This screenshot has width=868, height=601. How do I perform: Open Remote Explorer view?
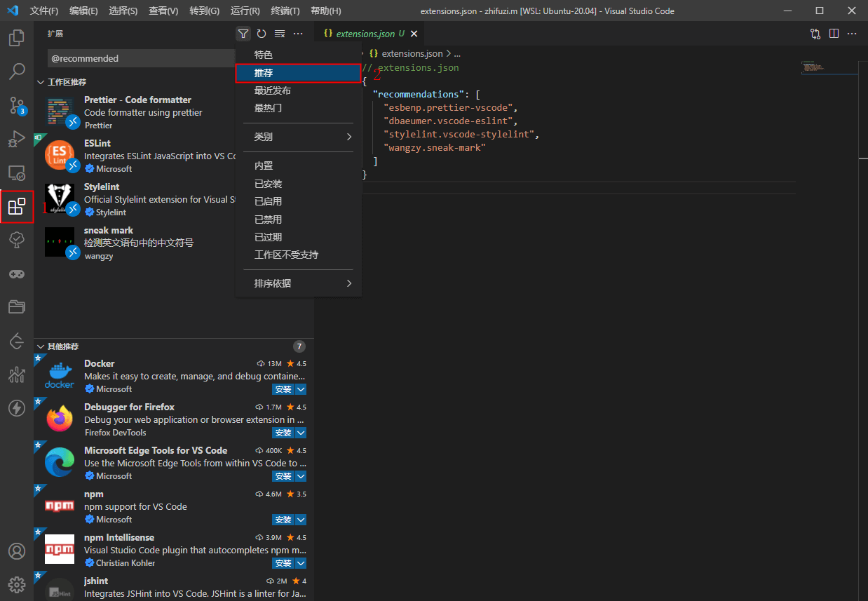(17, 173)
